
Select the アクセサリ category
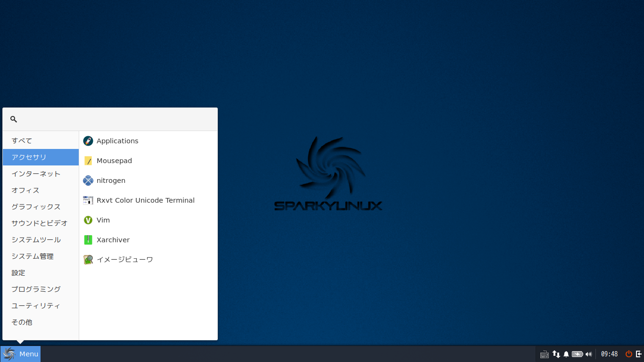[x=41, y=157]
